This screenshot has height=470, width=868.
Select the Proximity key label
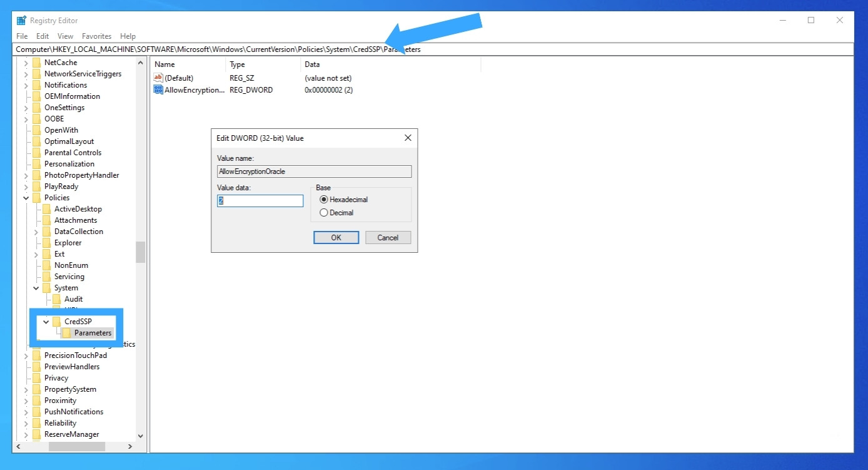click(60, 401)
